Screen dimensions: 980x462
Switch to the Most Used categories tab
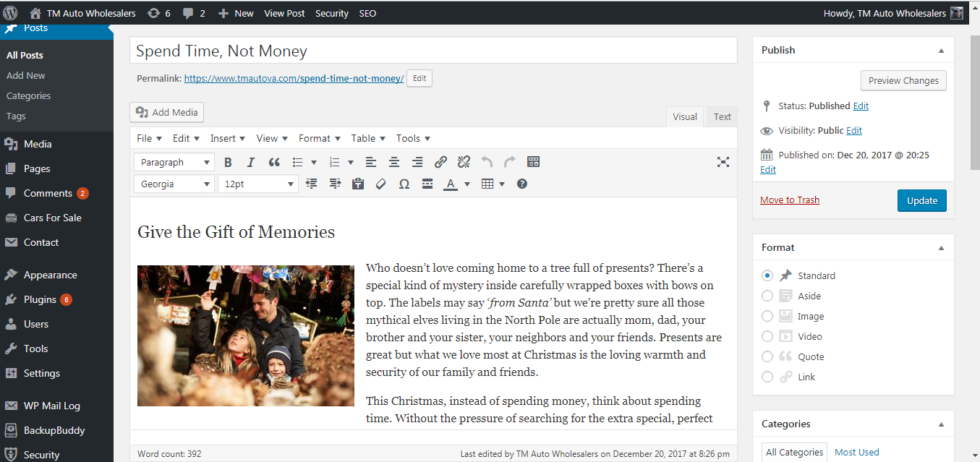tap(857, 452)
